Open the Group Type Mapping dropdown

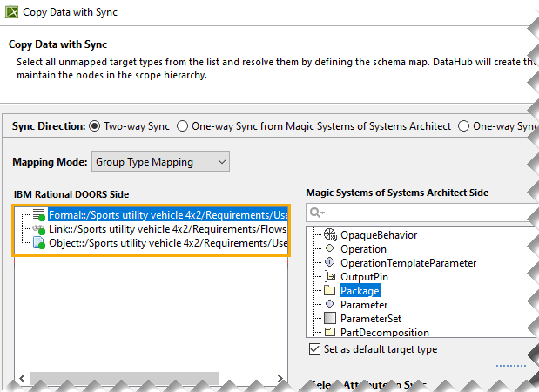point(160,161)
